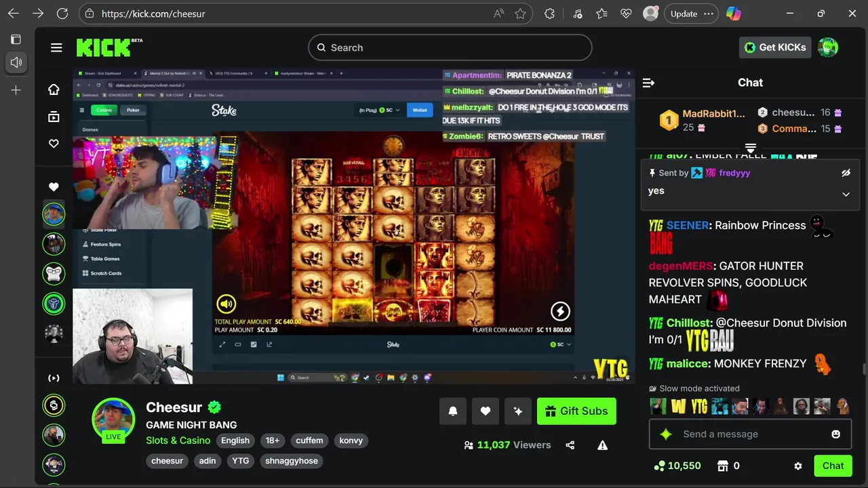This screenshot has height=488, width=868.
Task: Open chat settings gear
Action: tap(798, 466)
